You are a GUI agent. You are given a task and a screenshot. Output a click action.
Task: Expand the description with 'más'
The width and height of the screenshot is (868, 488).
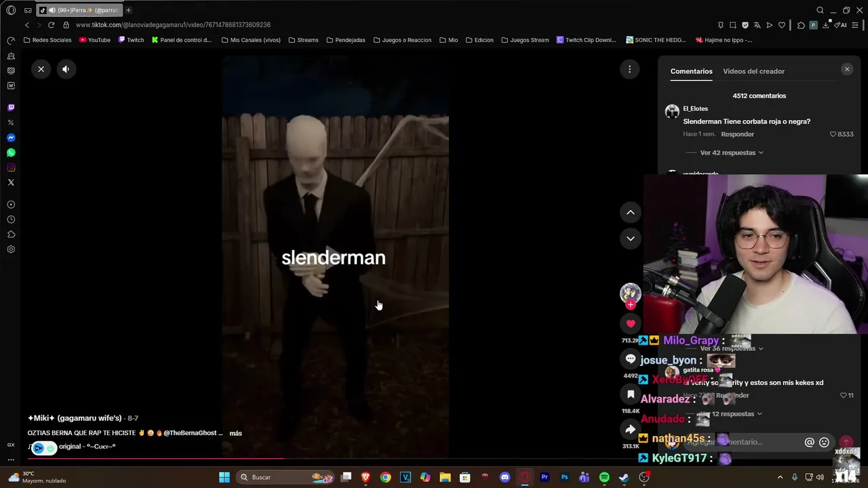(235, 433)
